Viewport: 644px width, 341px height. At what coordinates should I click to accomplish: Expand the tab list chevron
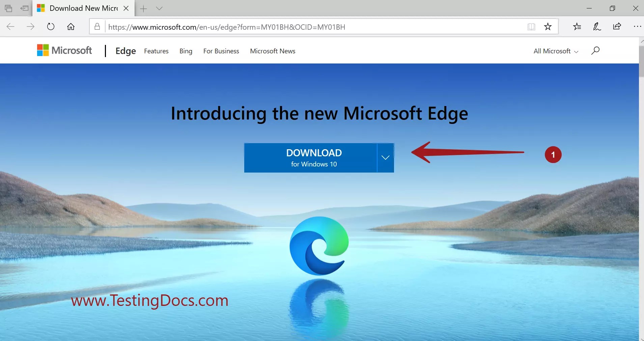[x=159, y=9]
